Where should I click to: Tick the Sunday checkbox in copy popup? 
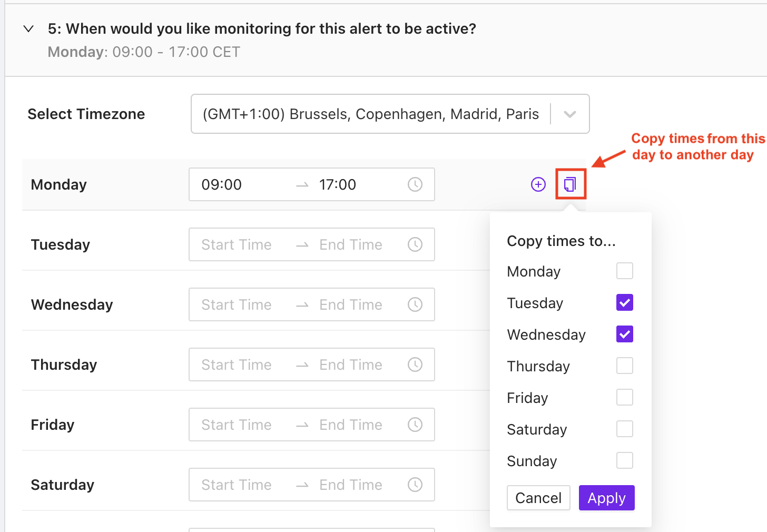(624, 460)
